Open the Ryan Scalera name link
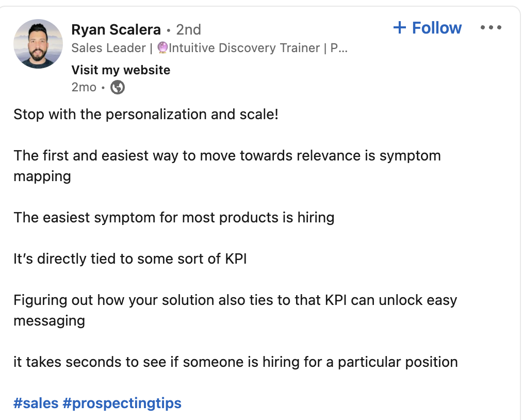 [116, 30]
